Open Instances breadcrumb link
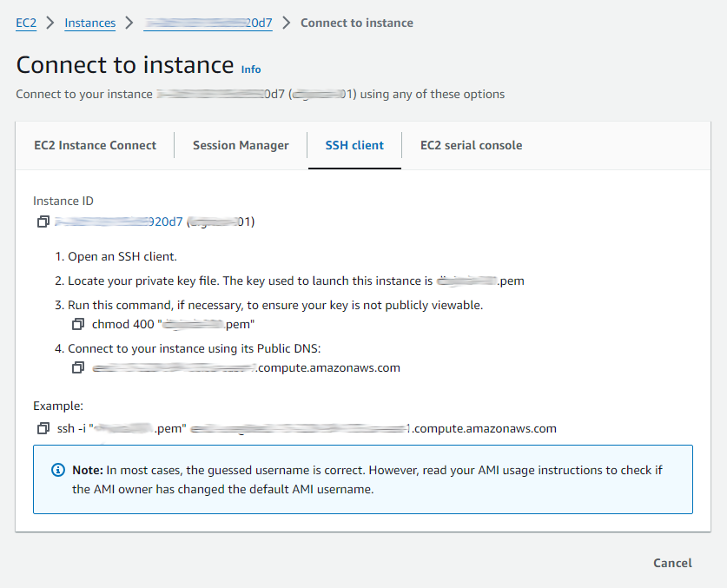Viewport: 727px width, 588px height. [90, 23]
